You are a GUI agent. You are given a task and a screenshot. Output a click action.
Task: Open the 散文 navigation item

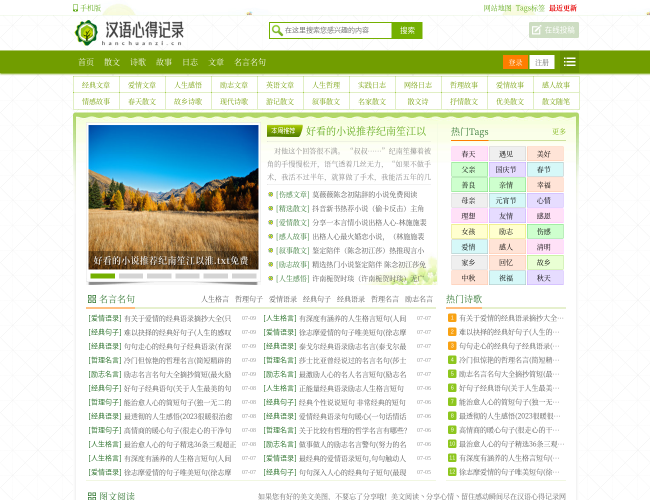tap(112, 62)
